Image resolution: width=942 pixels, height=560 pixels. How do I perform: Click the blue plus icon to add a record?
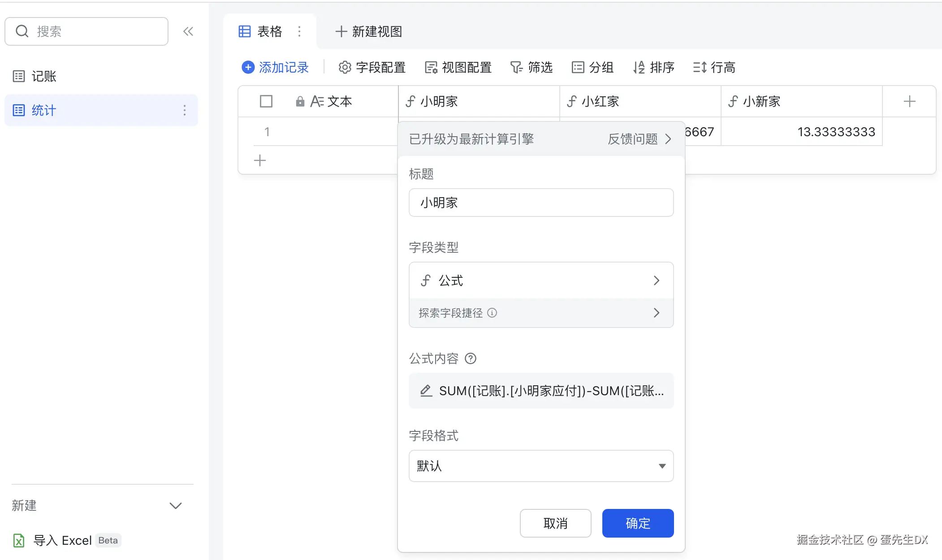point(248,67)
